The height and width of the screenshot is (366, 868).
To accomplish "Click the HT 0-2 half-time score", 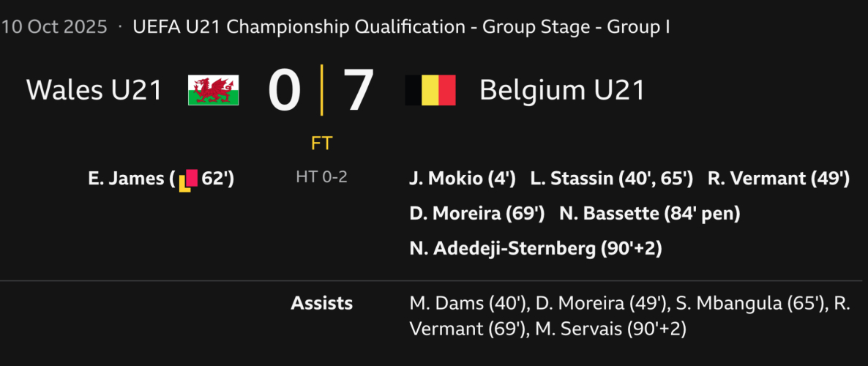I will (x=321, y=178).
